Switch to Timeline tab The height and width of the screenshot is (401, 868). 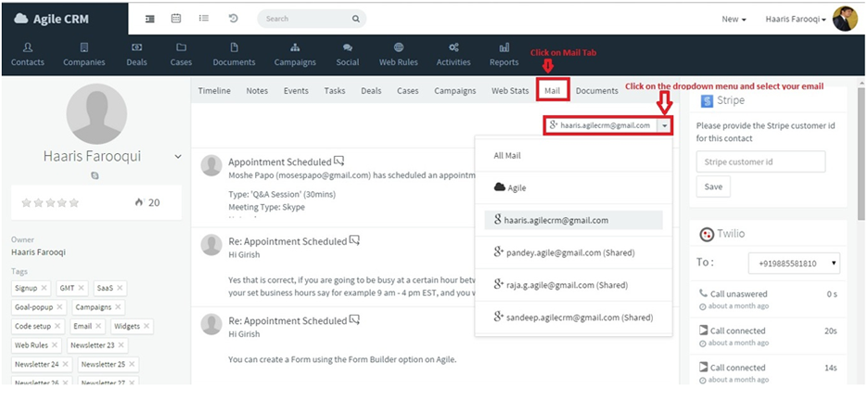(214, 90)
